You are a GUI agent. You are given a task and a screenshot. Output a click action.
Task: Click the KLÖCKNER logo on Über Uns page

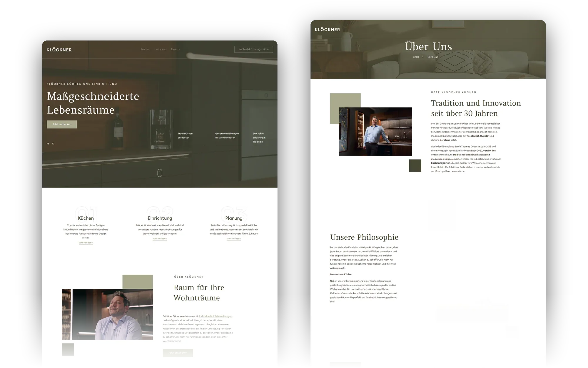[x=327, y=29]
